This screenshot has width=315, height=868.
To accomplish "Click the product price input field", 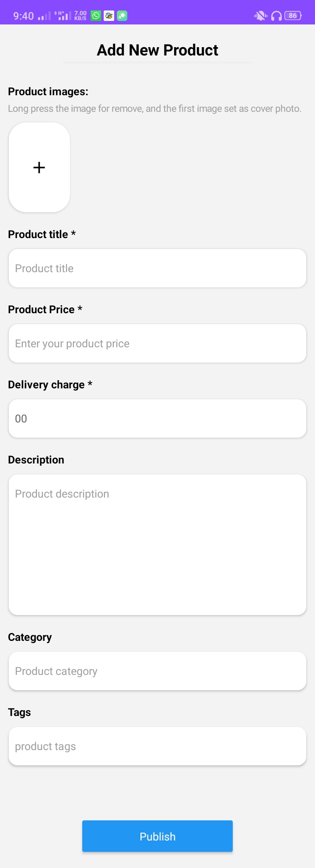I will click(x=157, y=343).
